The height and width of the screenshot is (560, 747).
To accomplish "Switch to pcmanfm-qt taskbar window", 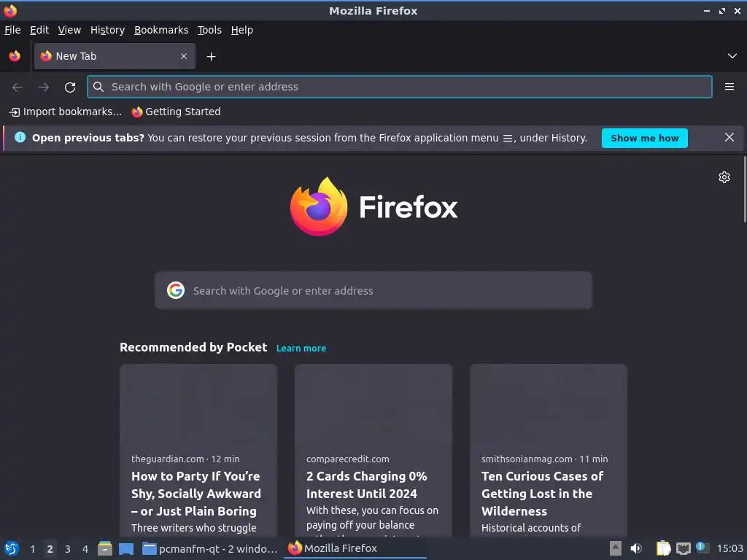I will pyautogui.click(x=210, y=548).
